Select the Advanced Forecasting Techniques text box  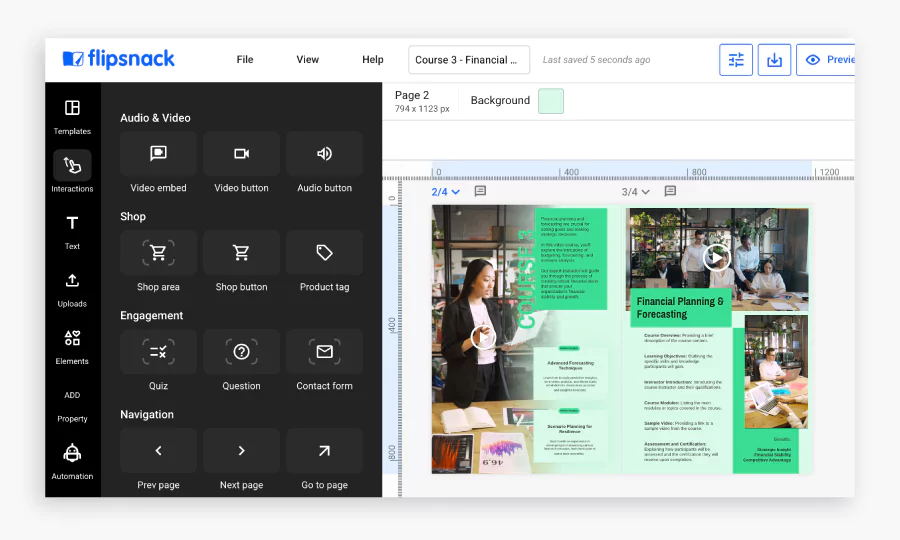[x=570, y=373]
